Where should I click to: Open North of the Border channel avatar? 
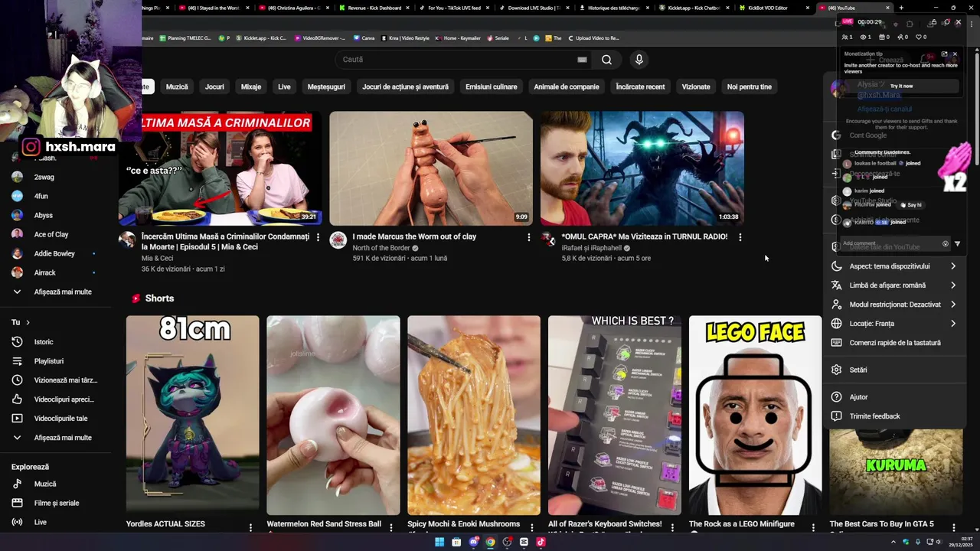point(338,240)
